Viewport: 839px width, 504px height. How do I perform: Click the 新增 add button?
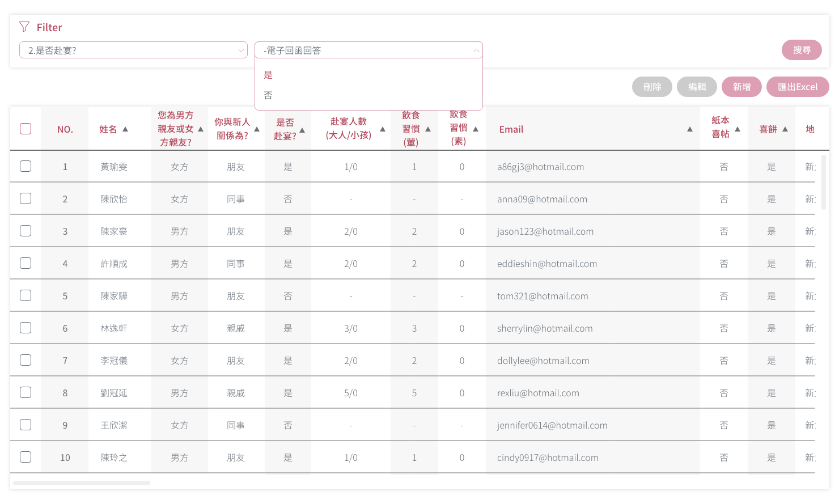[x=741, y=87]
